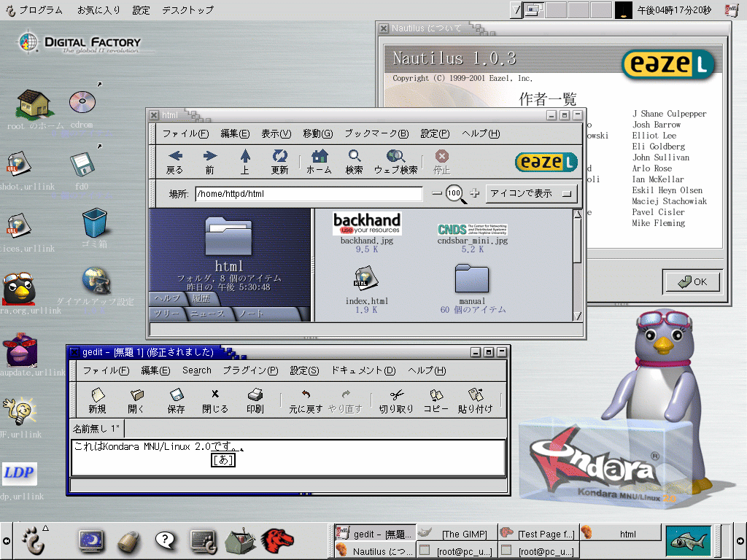The height and width of the screenshot is (560, 747).
Task: Click the zoom in plus button
Action: pyautogui.click(x=474, y=192)
